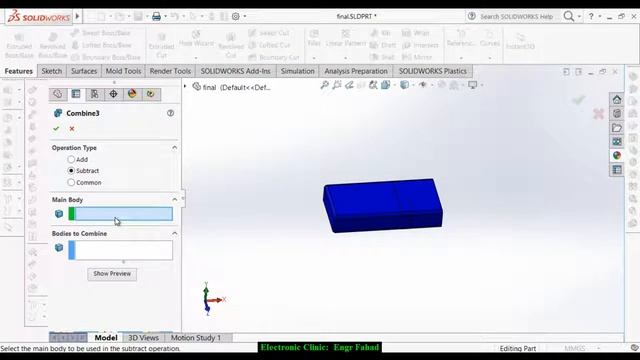Open Design Library icon in task pane
640x360 pixels.
tap(617, 113)
